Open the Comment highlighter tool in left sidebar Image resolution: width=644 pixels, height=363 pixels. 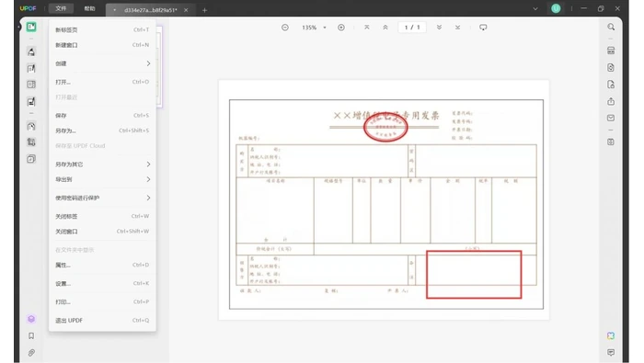[x=31, y=51]
